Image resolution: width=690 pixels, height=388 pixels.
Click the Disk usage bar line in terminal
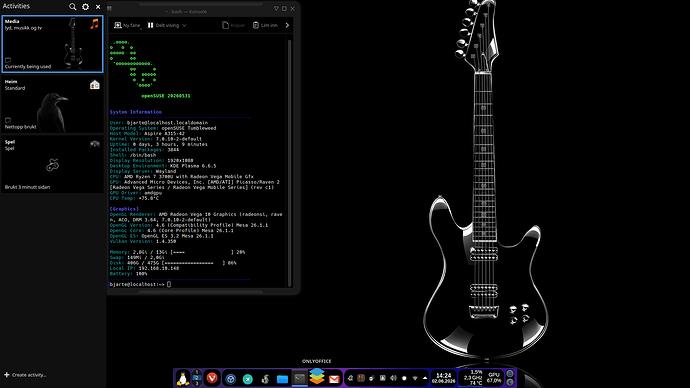tap(173, 263)
